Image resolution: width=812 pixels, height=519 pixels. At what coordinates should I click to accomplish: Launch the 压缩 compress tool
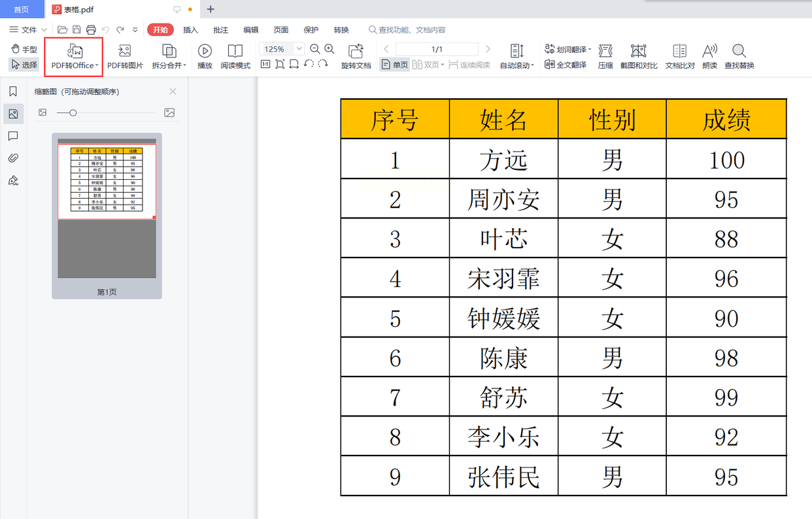tap(605, 56)
